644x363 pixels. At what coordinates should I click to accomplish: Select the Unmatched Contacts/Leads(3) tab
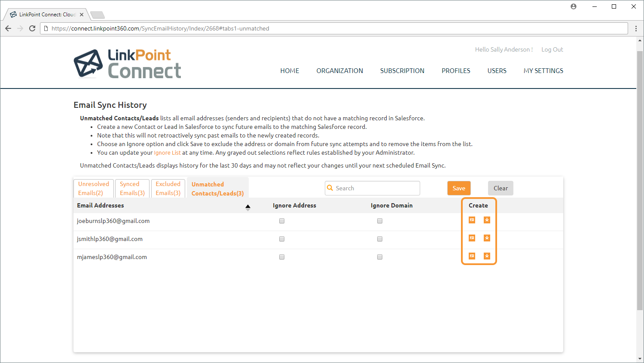pyautogui.click(x=218, y=189)
